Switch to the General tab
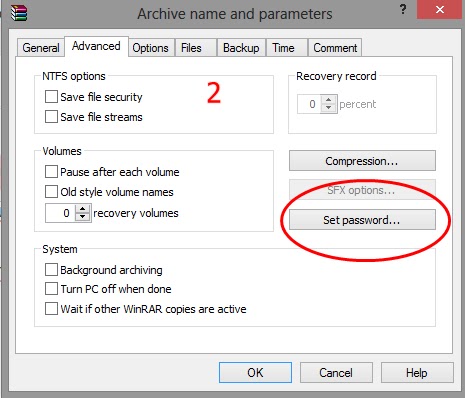This screenshot has height=398, width=465. pyautogui.click(x=41, y=48)
